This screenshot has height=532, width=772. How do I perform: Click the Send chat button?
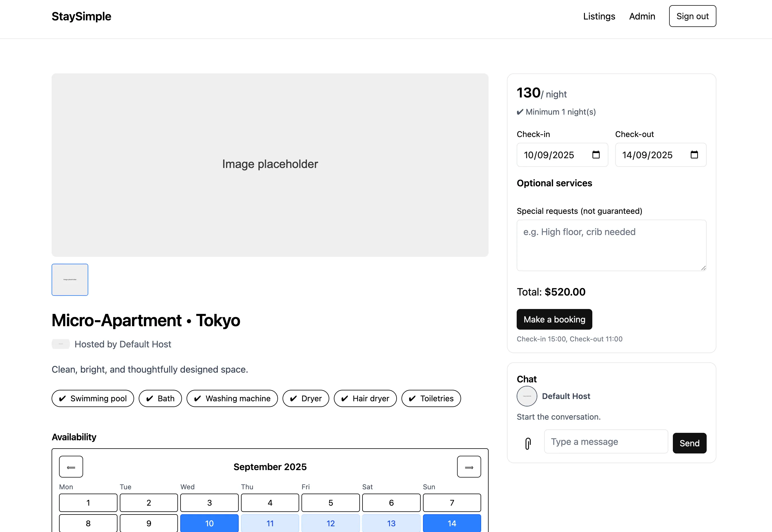(x=689, y=443)
